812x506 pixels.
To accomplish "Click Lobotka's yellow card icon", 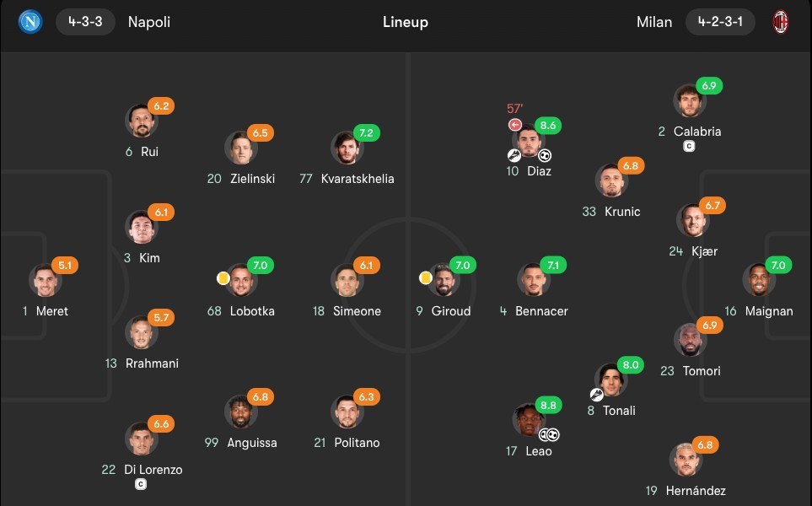I will click(223, 277).
